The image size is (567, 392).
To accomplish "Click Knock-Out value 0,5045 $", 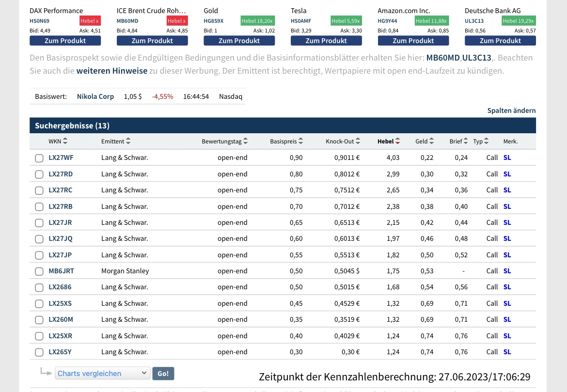I will (347, 271).
